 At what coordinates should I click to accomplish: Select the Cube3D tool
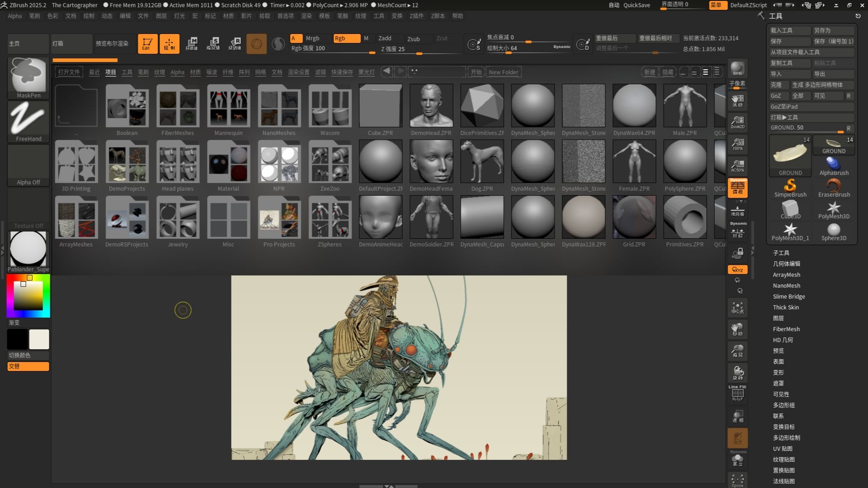pyautogui.click(x=790, y=210)
